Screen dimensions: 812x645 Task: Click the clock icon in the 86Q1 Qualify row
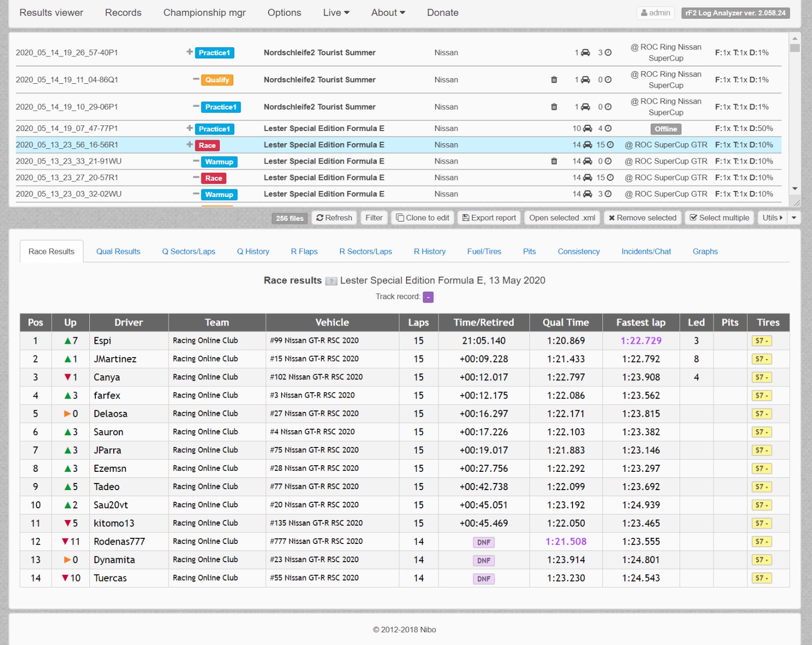[x=608, y=80]
